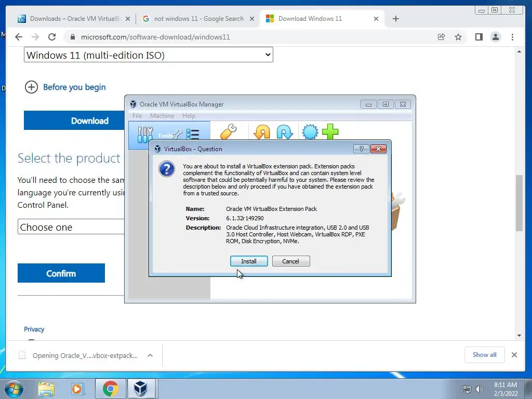Viewport: 532px width, 399px height.
Task: Click the Add machine green plus icon
Action: coord(330,131)
